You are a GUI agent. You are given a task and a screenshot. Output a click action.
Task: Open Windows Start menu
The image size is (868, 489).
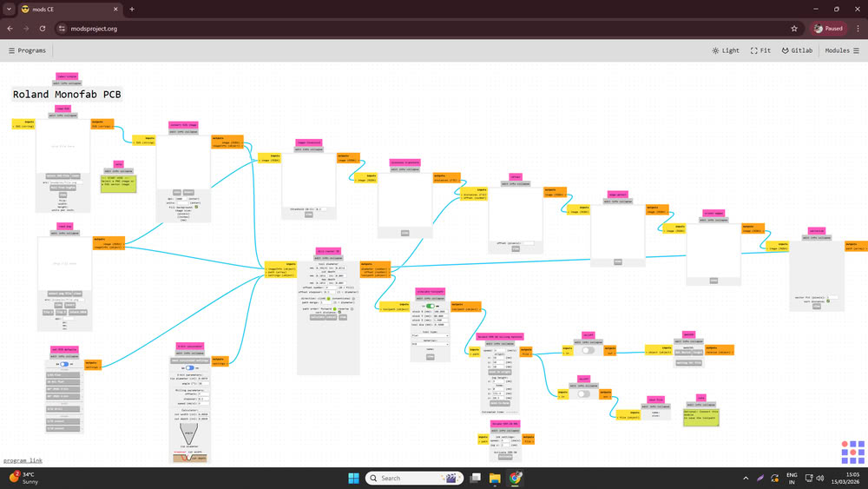(353, 478)
